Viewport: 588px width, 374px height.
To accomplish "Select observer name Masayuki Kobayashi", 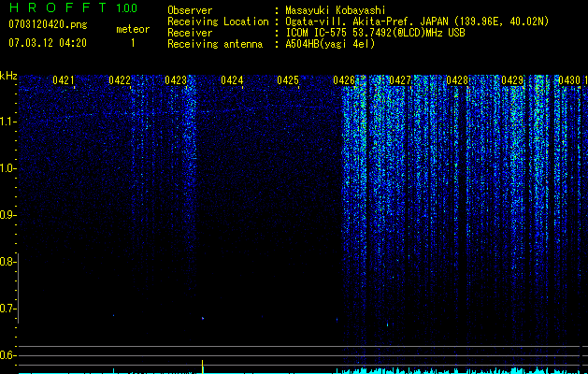I will [x=336, y=10].
